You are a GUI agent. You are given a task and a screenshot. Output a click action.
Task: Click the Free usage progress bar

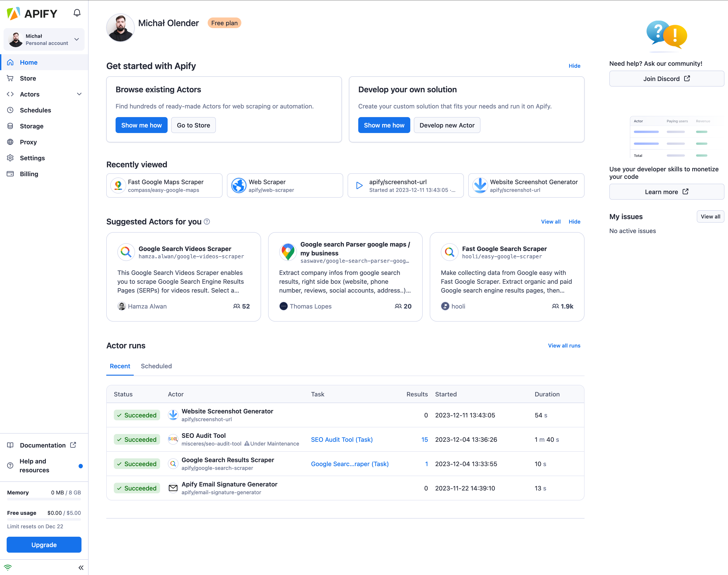44,519
